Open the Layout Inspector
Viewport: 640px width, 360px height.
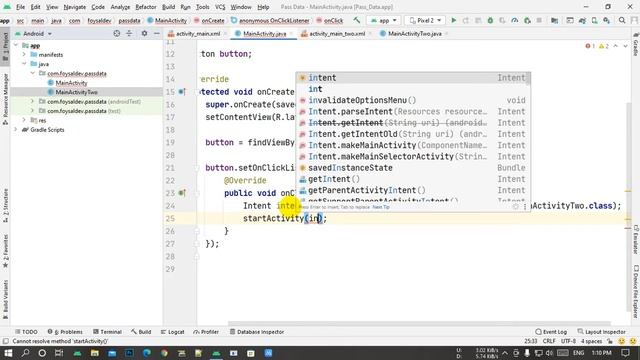tap(602, 332)
